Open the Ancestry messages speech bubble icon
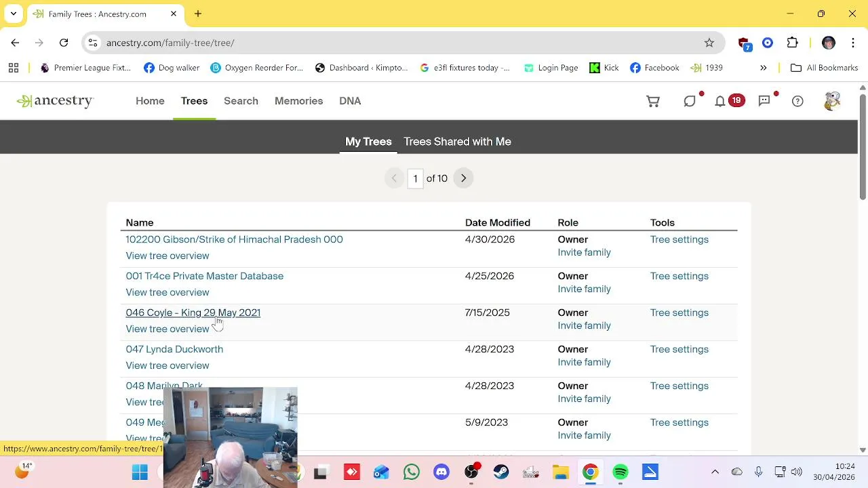 coord(764,101)
